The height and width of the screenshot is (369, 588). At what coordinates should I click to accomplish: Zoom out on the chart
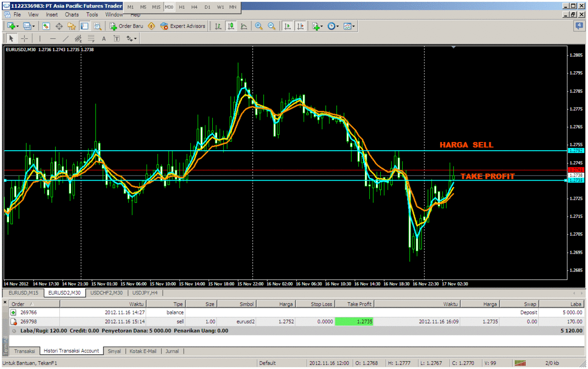(271, 26)
